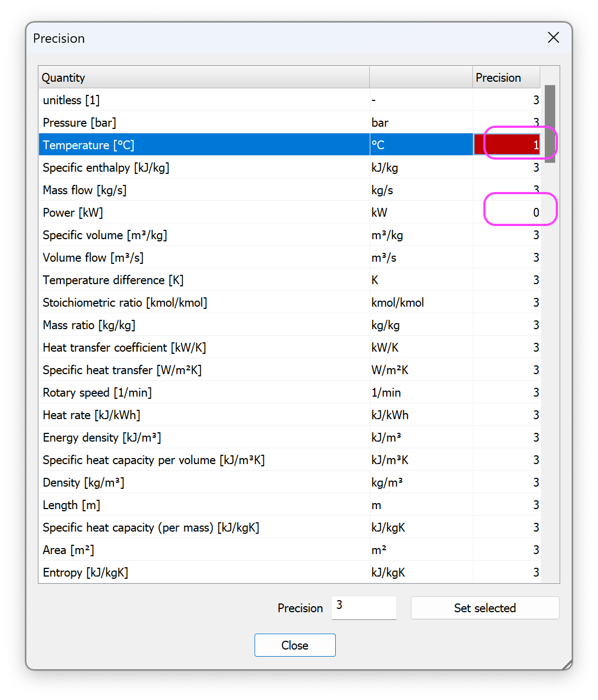Select the unitless [1] row
This screenshot has width=598, height=700.
(x=290, y=100)
